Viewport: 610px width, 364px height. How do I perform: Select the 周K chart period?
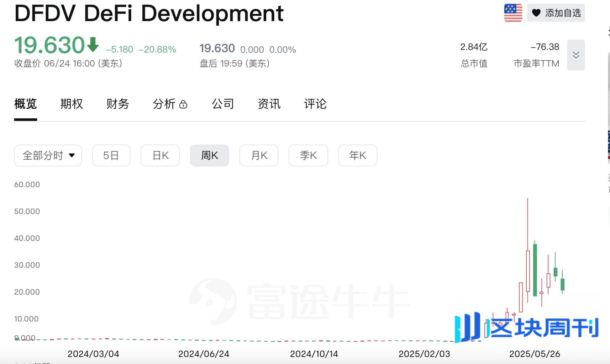[209, 155]
